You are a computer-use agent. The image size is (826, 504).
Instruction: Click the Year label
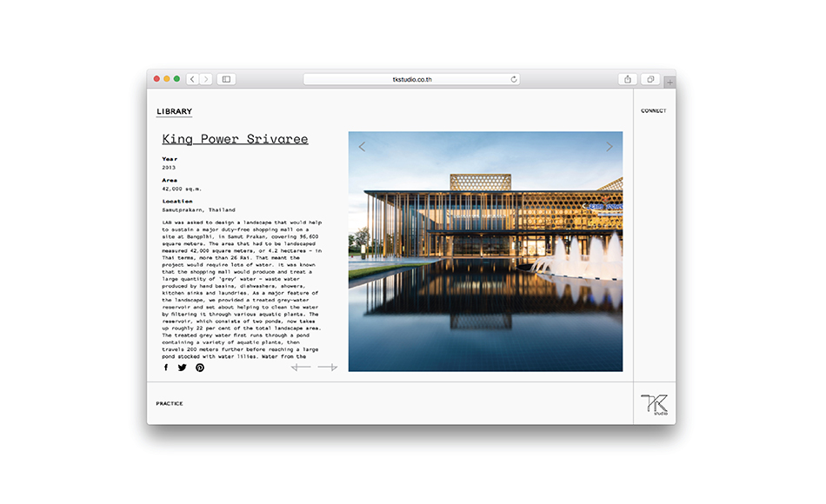point(170,159)
